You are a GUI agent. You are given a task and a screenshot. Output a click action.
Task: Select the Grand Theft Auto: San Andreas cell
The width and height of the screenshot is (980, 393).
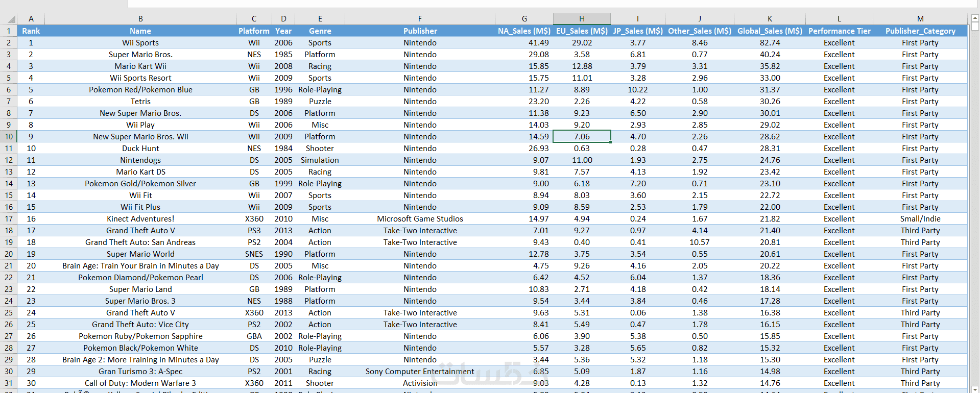tap(140, 242)
